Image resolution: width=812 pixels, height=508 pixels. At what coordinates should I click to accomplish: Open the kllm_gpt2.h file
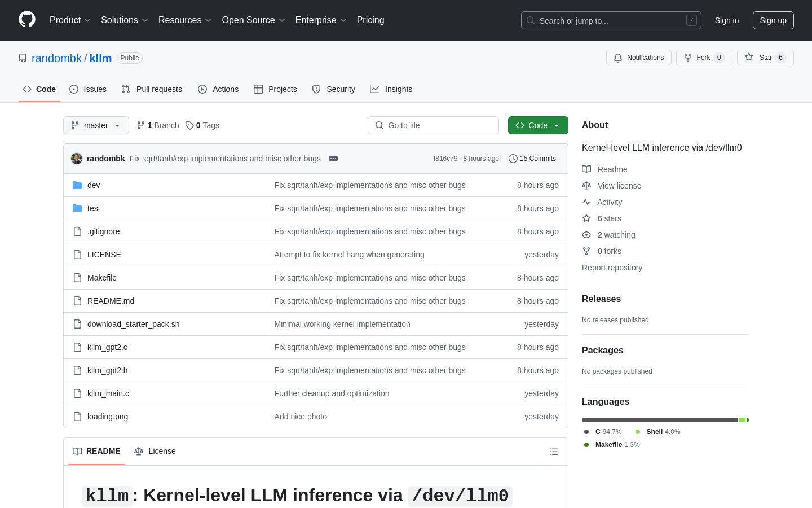click(x=107, y=370)
